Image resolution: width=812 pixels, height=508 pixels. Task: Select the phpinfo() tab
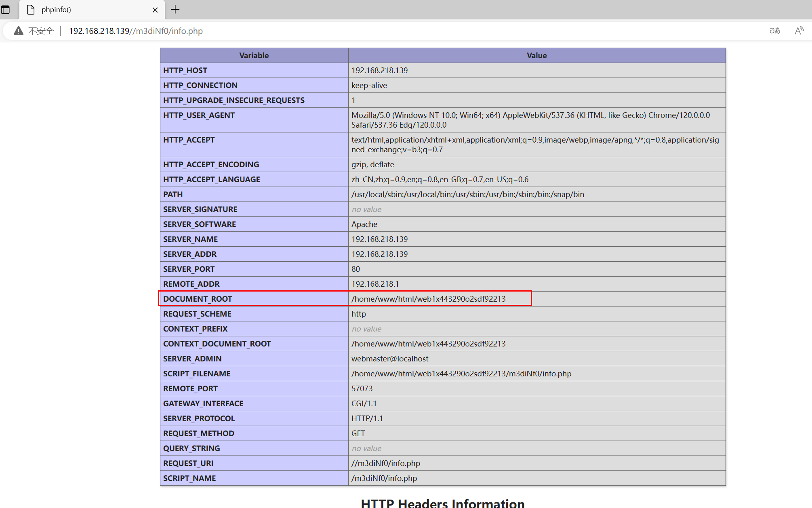click(92, 10)
